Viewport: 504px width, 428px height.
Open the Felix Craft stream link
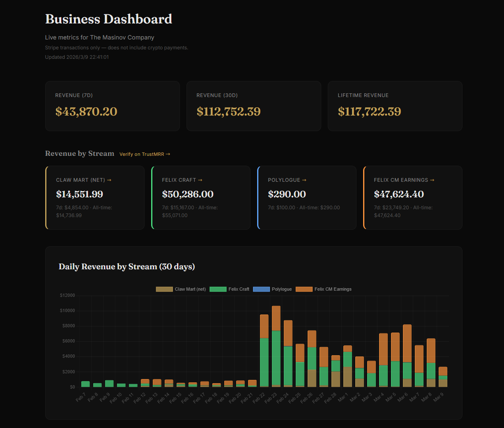[x=182, y=180]
